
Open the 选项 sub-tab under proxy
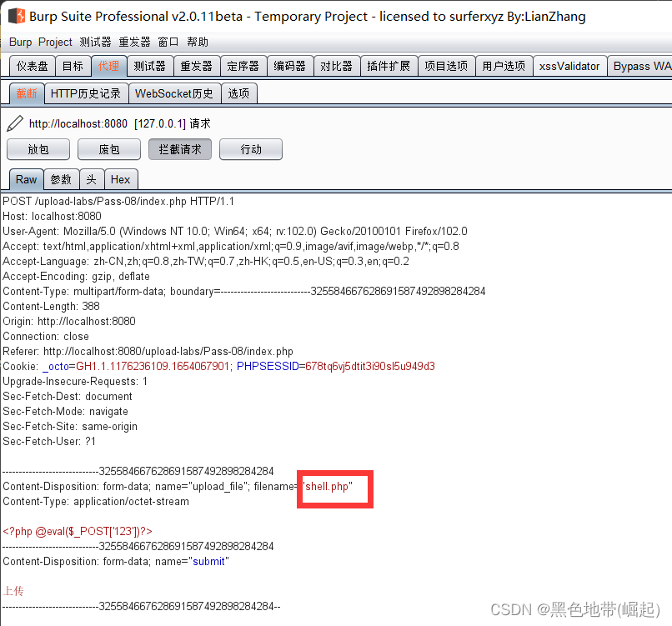(x=238, y=93)
